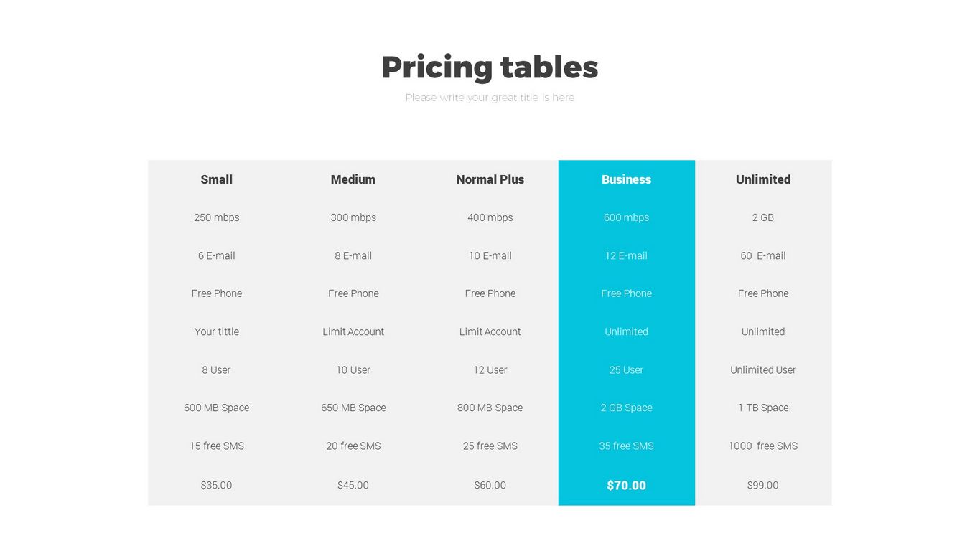Click the $60.00 price cell
The image size is (980, 551).
(490, 486)
